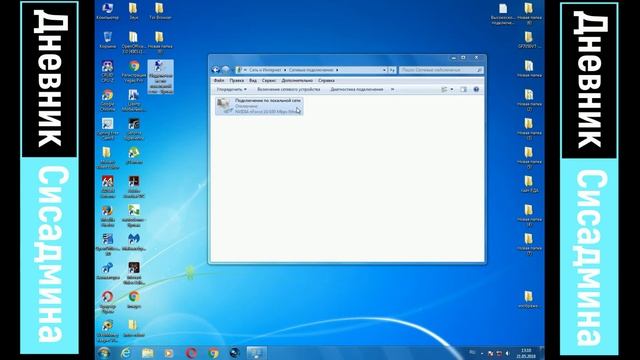
Task: Open Opera from the taskbar
Action: point(191,353)
